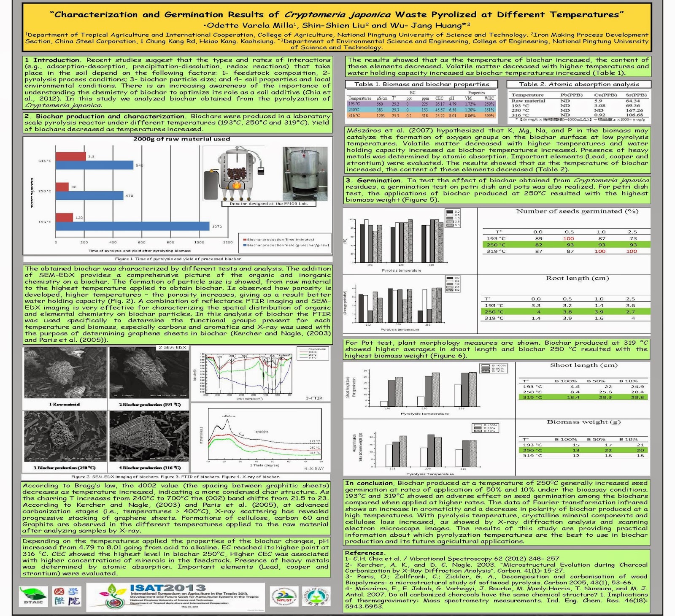Click the Reactor designed at EP103 Lab caption
Image resolution: width=675 pixels, height=616 pixels.
(x=270, y=203)
